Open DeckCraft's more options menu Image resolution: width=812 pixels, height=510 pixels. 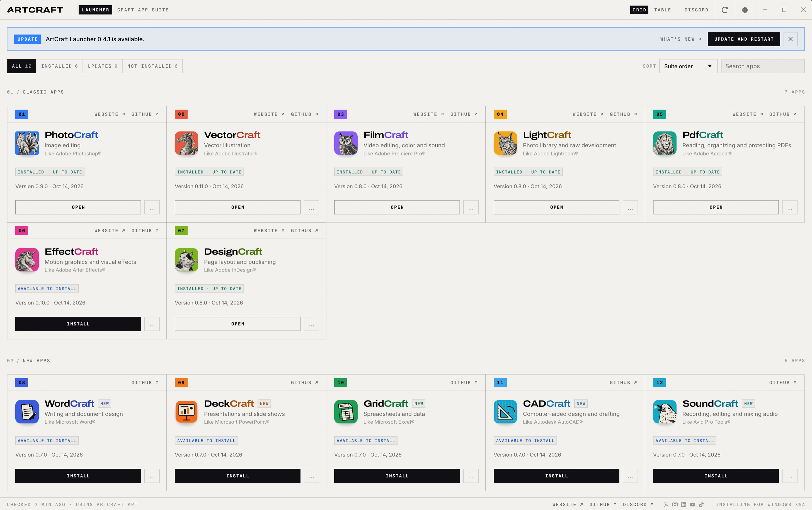312,476
